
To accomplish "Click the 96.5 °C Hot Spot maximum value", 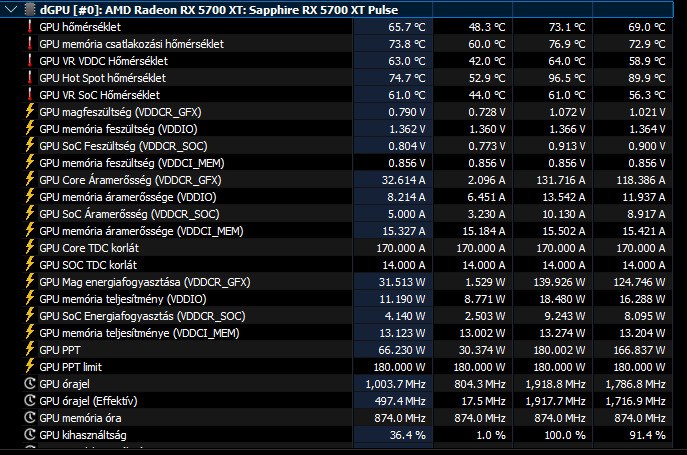I will coord(567,78).
